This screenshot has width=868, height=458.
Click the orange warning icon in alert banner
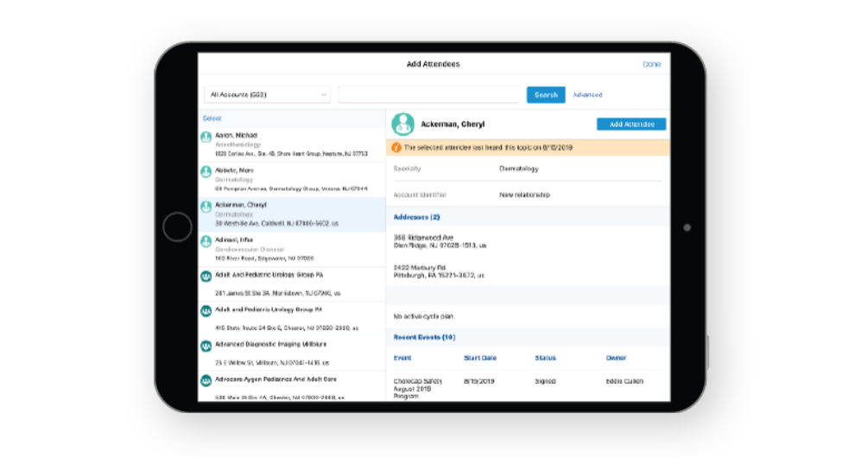point(396,148)
